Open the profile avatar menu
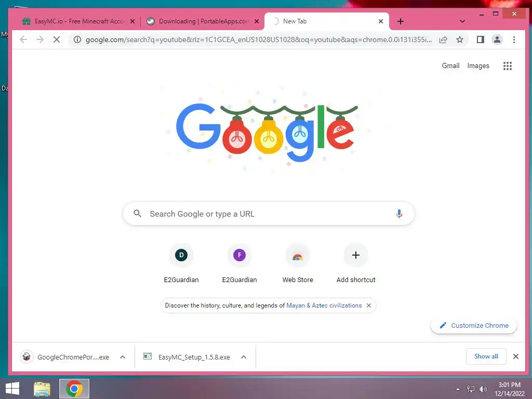 pos(497,39)
